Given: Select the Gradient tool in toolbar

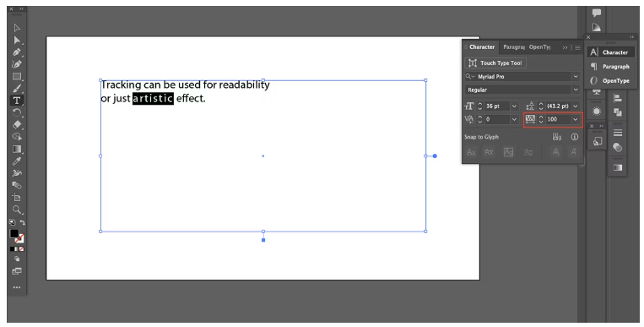Looking at the screenshot, I should click(x=17, y=149).
